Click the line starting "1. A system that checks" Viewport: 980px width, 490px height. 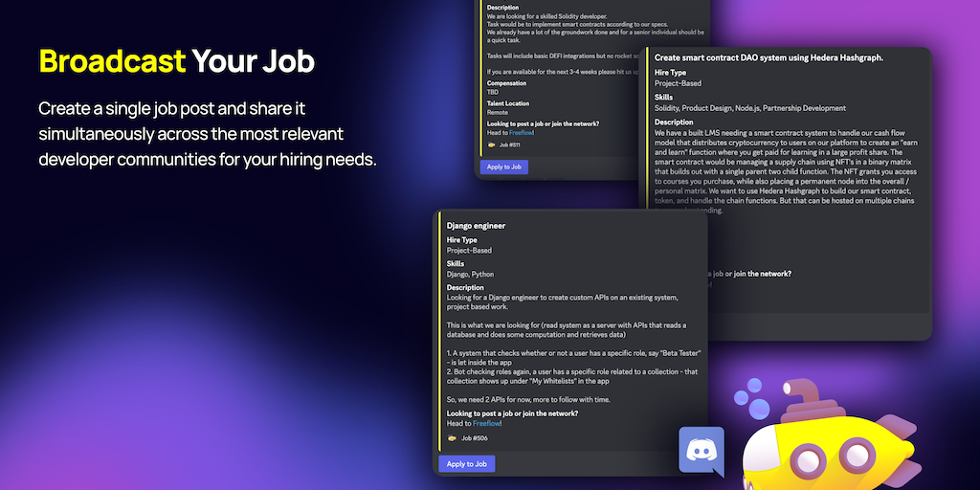(x=574, y=358)
